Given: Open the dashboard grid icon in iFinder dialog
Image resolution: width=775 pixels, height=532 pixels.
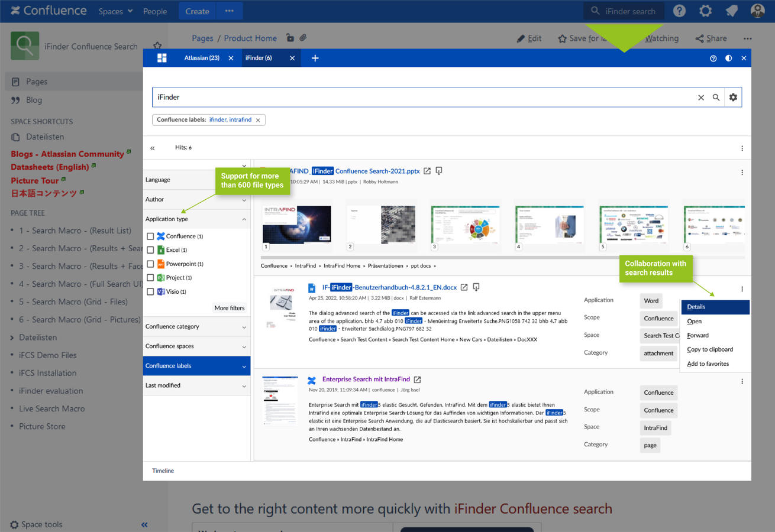Looking at the screenshot, I should coord(162,58).
